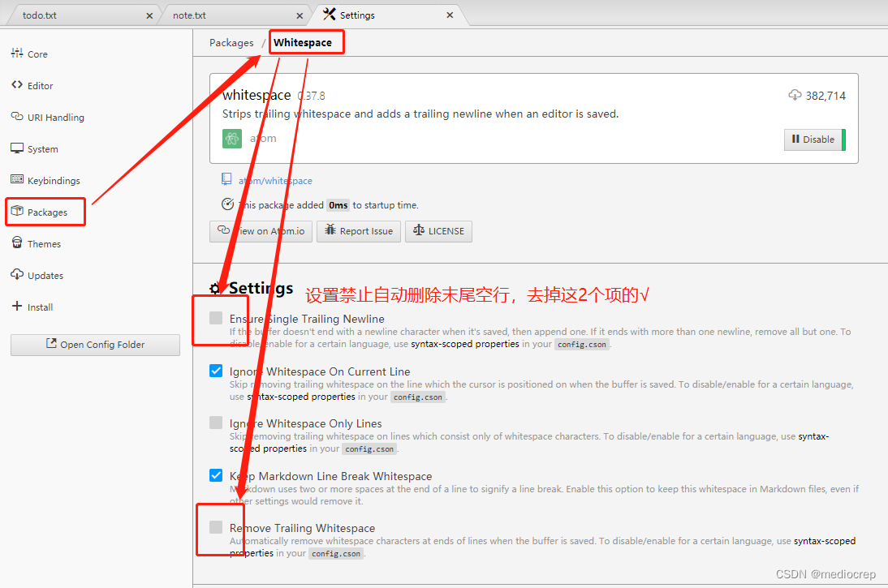Screen dimensions: 888x588
Task: Click the Settings tab tools icon
Action: click(x=329, y=15)
